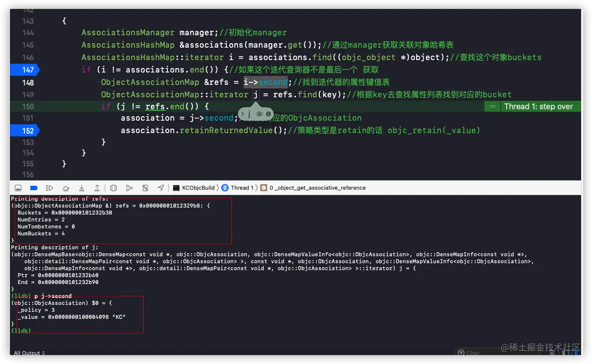Click the info icon in j data tip
592x364 pixels.
[269, 114]
